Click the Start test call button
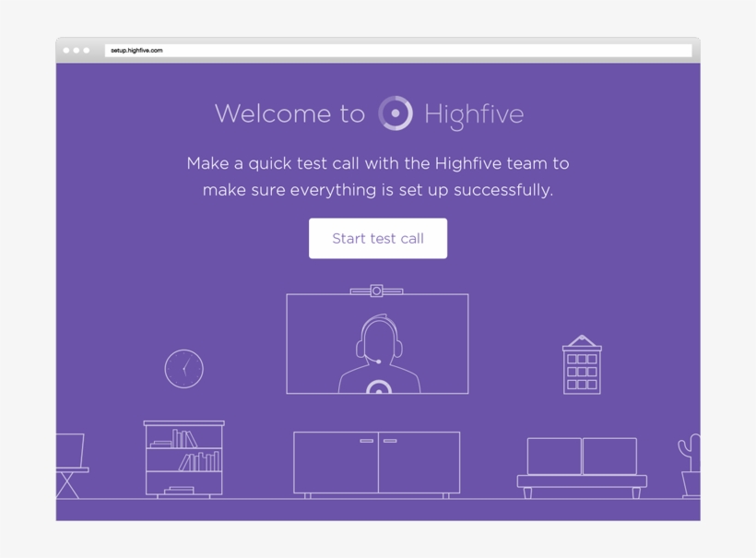Screen dimensions: 756x558 coord(378,238)
